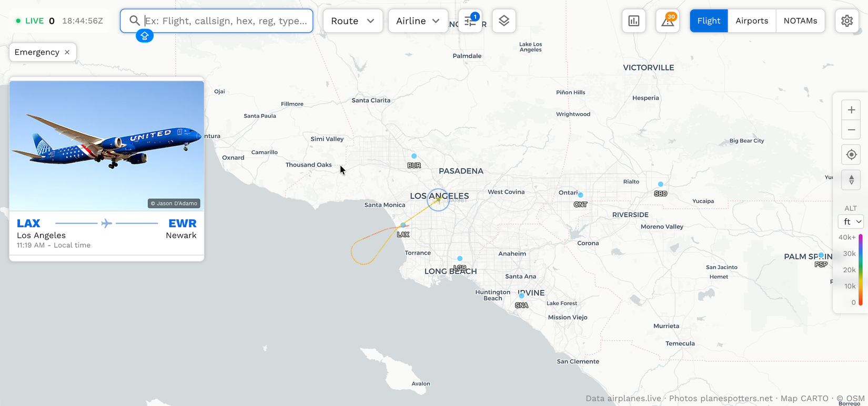Viewport: 868px width, 406px height.
Task: Open the Route dropdown
Action: tap(352, 21)
